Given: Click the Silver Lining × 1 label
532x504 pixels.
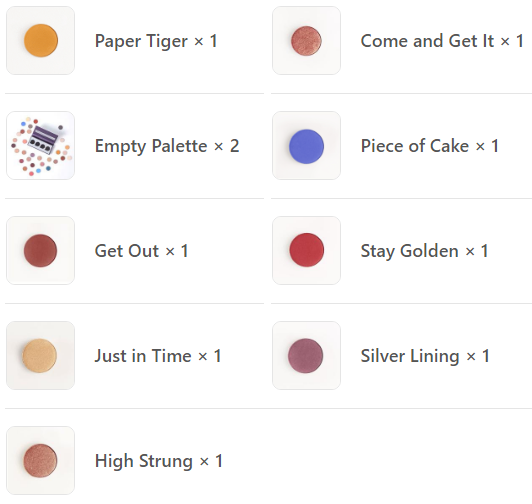Looking at the screenshot, I should 425,356.
